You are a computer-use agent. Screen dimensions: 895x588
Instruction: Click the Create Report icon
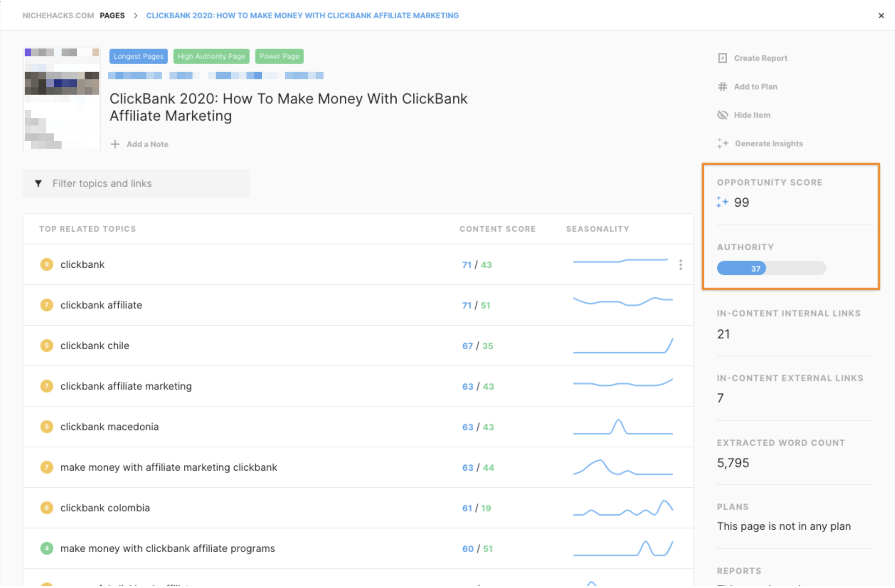click(722, 58)
